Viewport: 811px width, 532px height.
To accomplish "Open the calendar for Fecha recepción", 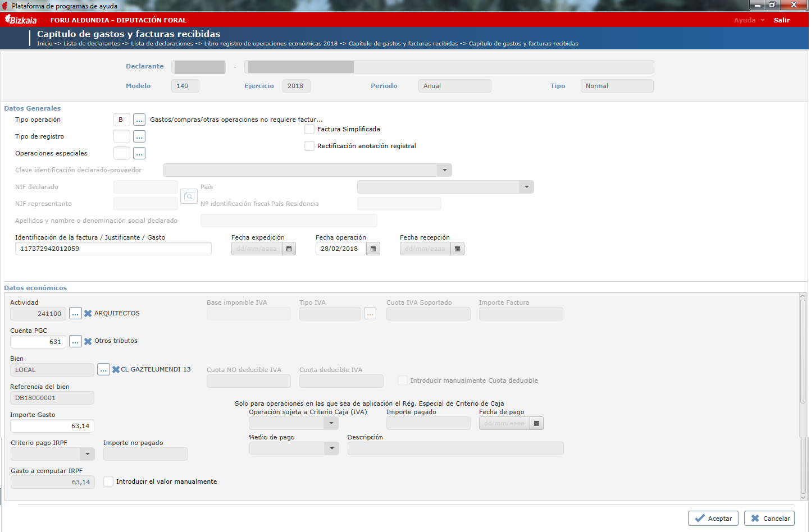I will [458, 249].
